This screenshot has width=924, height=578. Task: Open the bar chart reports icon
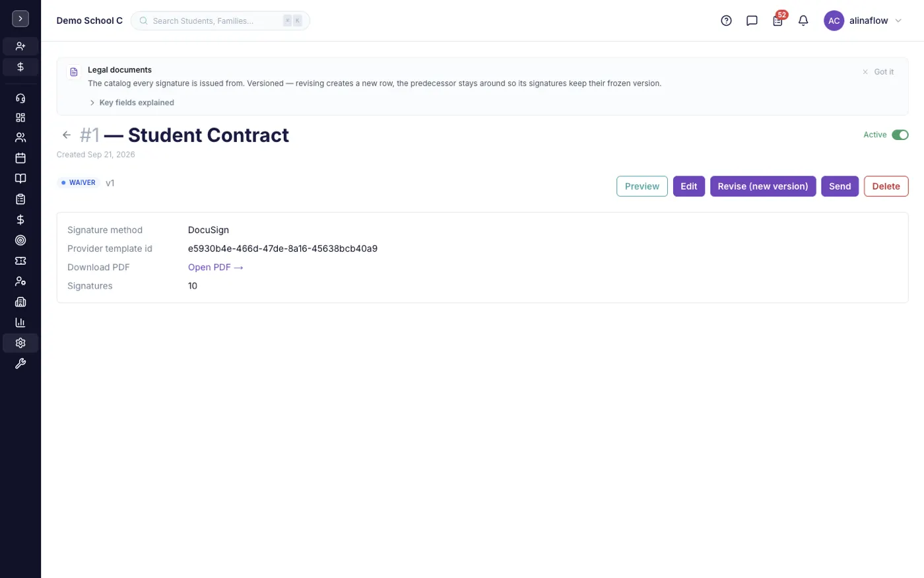(20, 322)
